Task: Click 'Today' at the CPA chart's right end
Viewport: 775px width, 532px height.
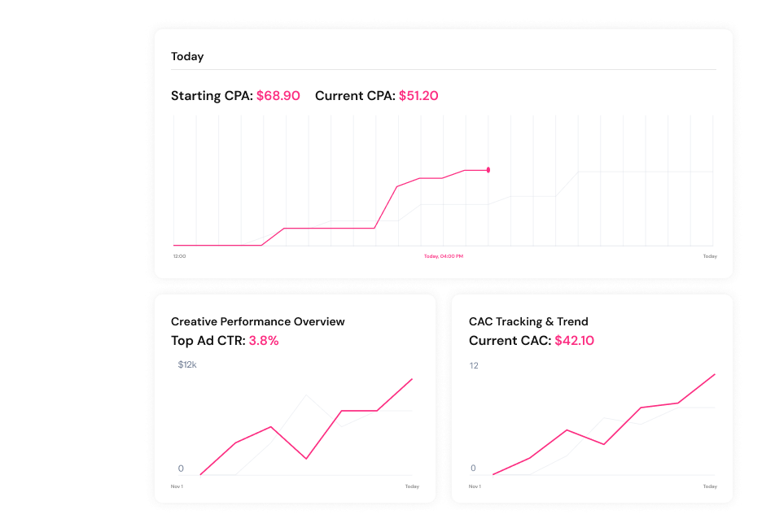Action: pyautogui.click(x=710, y=256)
